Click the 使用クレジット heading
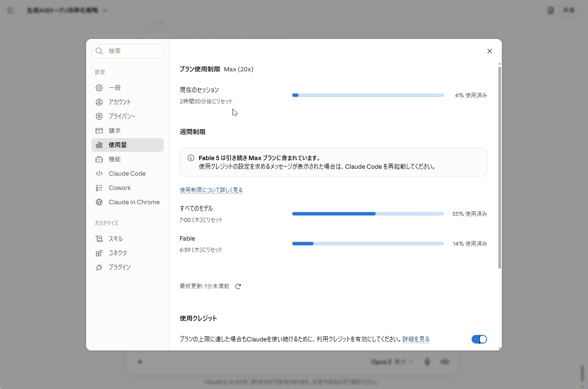This screenshot has height=389, width=588. point(198,318)
